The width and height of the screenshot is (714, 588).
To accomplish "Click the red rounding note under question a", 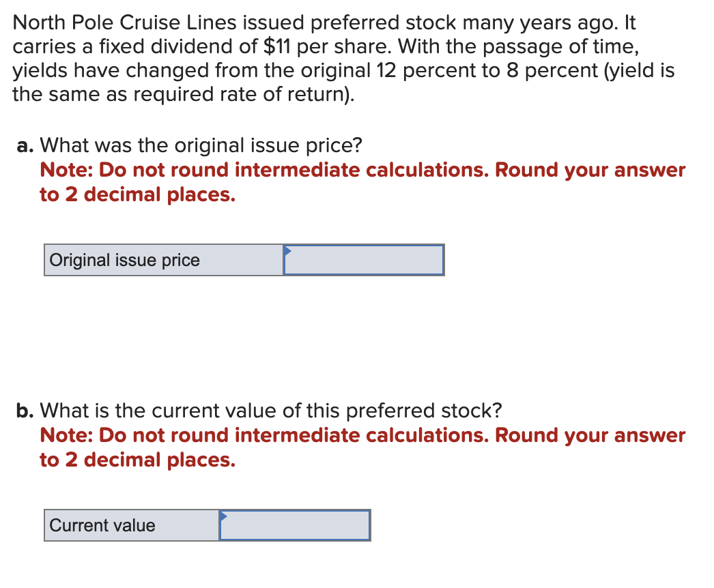I will point(362,182).
